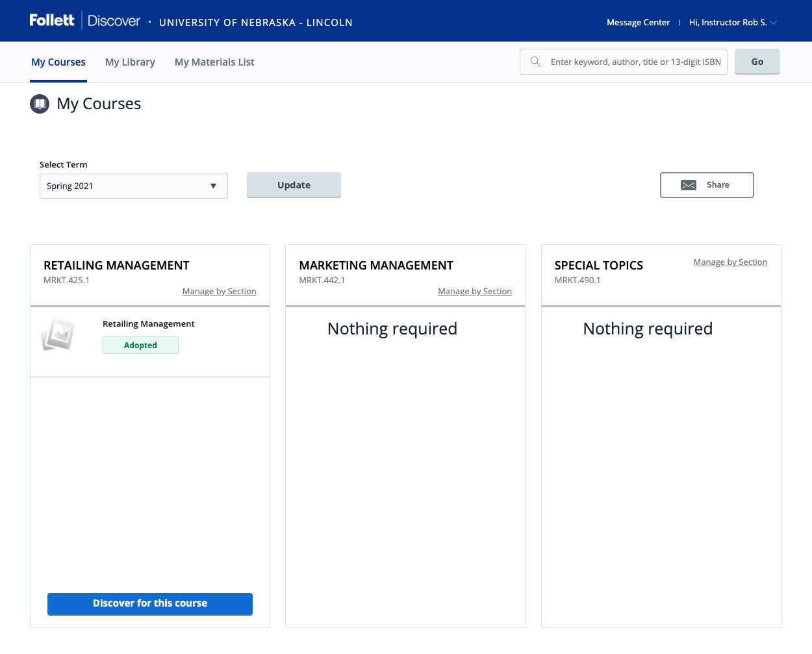Click the My Courses book icon

[x=40, y=104]
